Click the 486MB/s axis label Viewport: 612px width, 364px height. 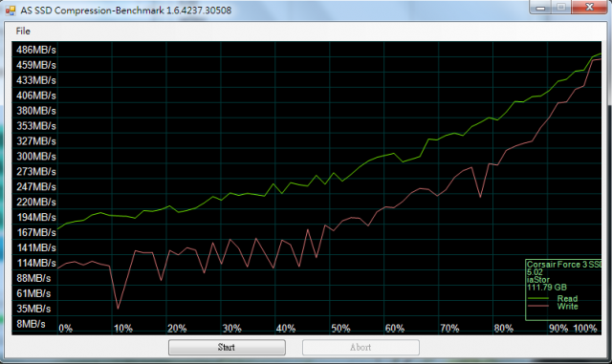[36, 50]
